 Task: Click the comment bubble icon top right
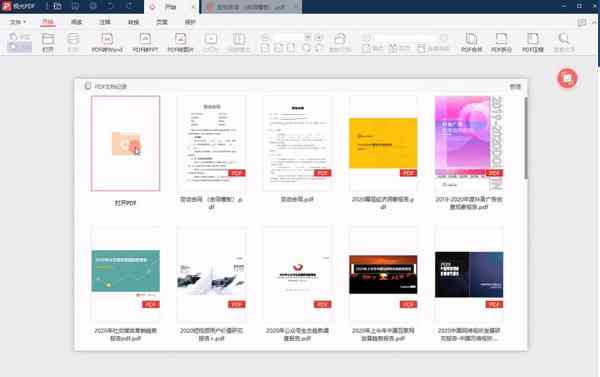pos(582,23)
